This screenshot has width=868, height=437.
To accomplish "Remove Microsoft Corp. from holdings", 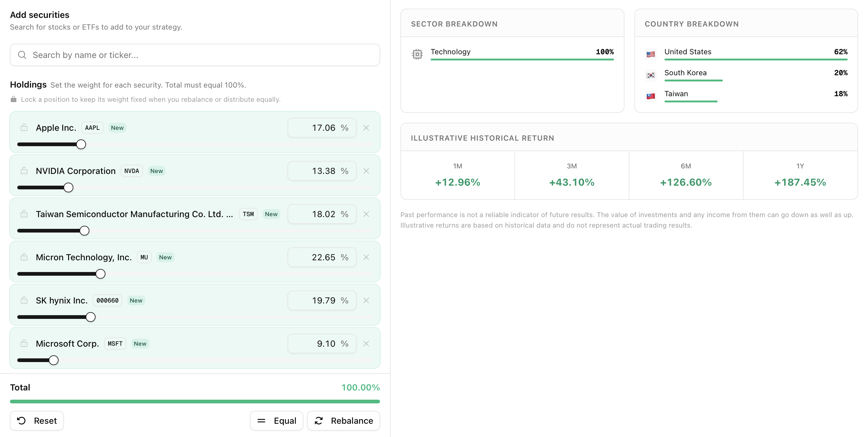I will click(366, 344).
